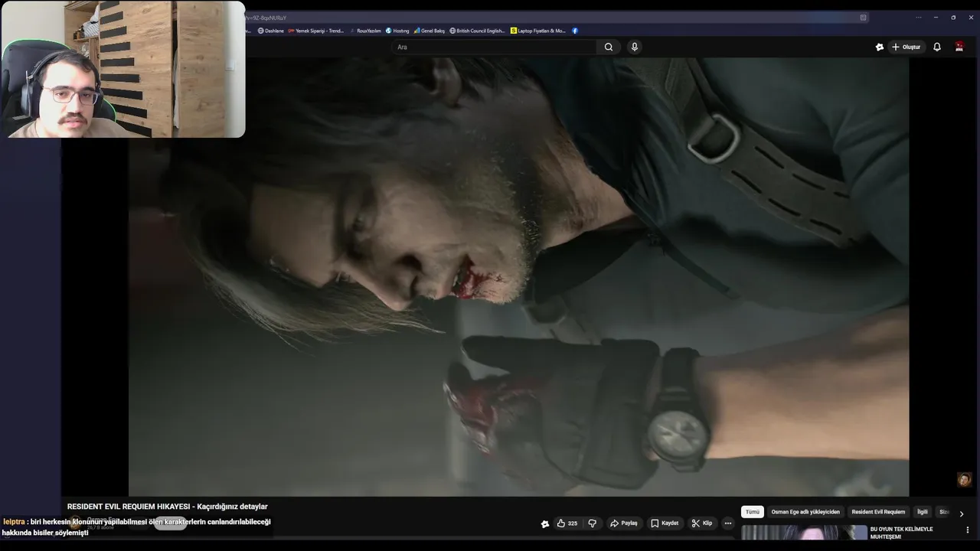The height and width of the screenshot is (551, 980).
Task: Click the Klip clip button
Action: tap(702, 523)
